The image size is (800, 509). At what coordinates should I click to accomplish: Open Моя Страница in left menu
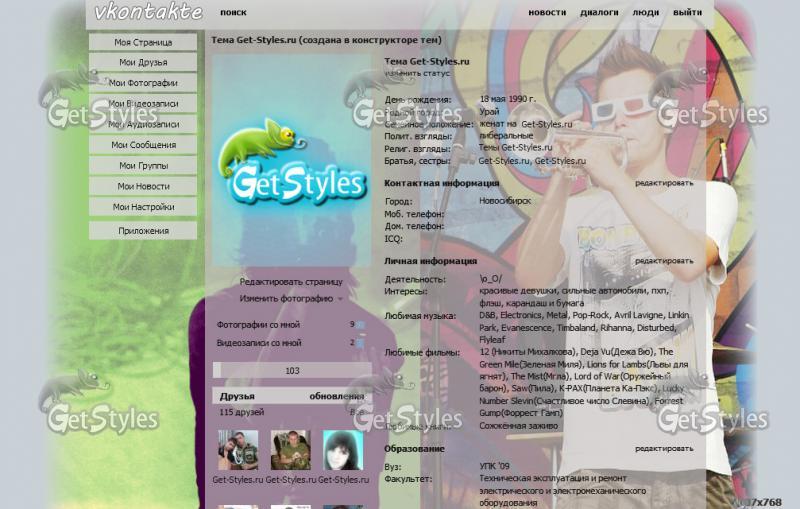point(143,43)
